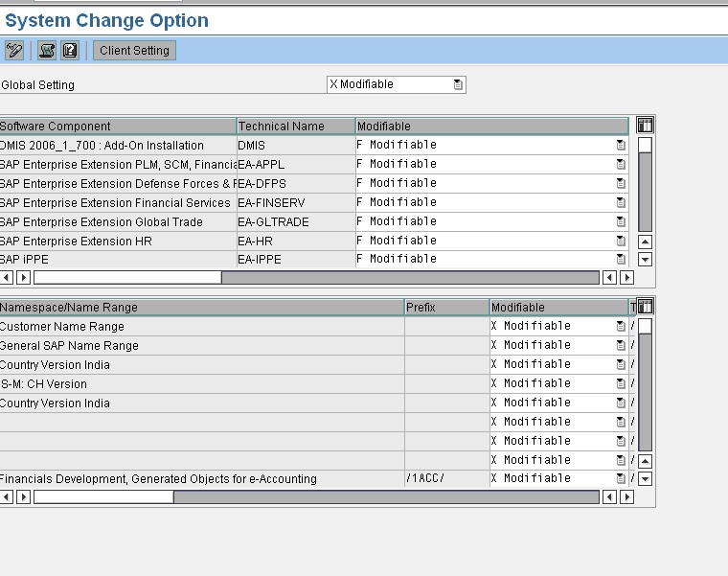Click DMIS technical name cell
728x576 pixels.
(x=296, y=146)
